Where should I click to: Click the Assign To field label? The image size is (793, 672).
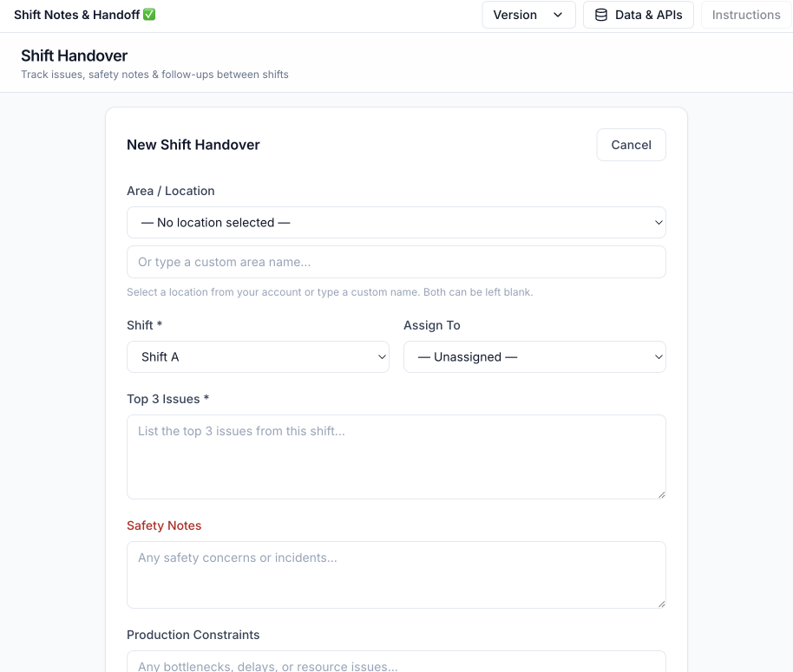(x=431, y=325)
